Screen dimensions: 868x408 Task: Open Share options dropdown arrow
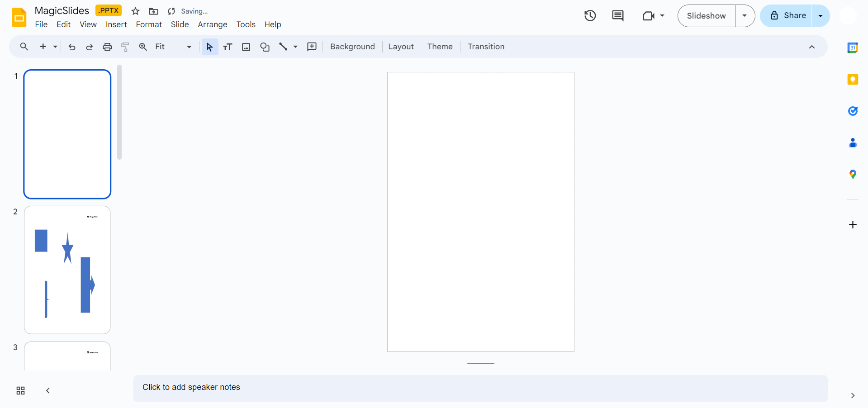pos(821,16)
